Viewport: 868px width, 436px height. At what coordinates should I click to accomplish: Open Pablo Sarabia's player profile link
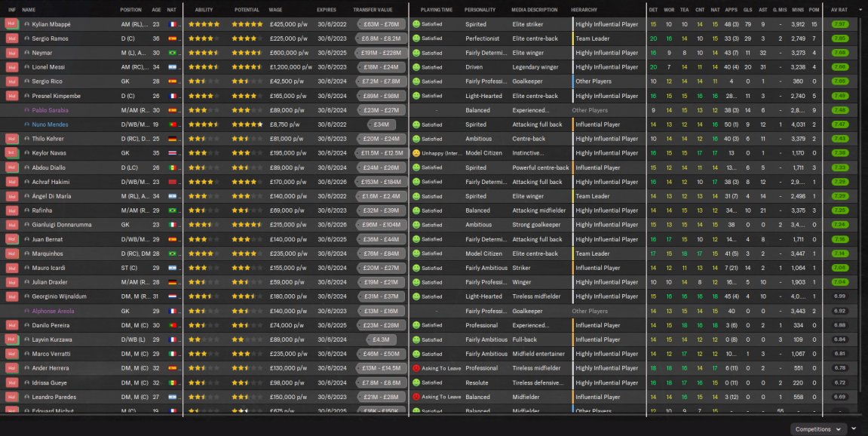[50, 110]
